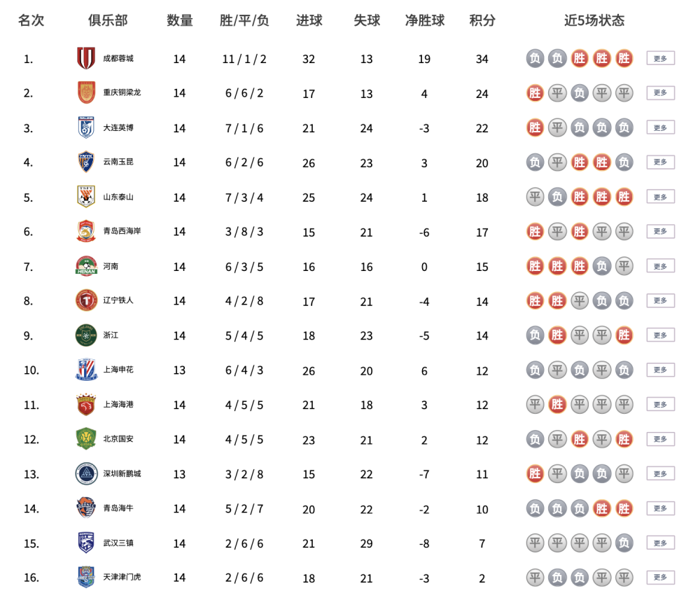The image size is (700, 605).
Task: Click the 深圳新鹏城 circular logo
Action: (86, 474)
